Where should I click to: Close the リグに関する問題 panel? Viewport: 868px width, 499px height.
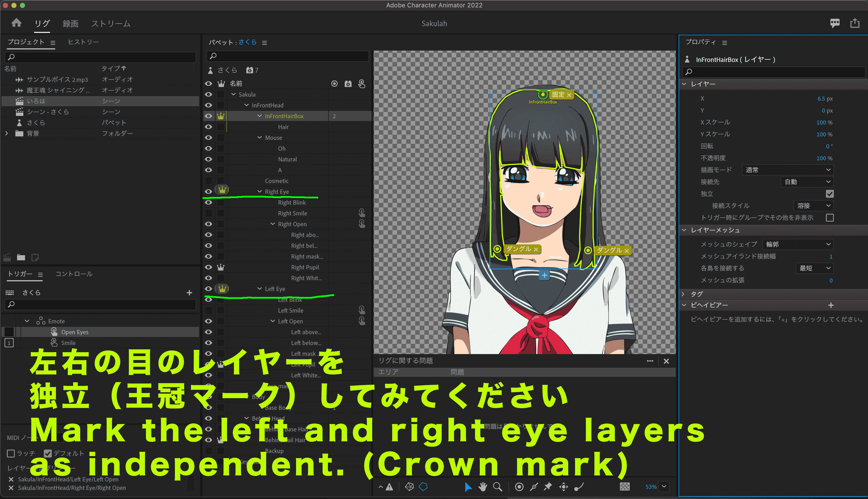(x=666, y=361)
